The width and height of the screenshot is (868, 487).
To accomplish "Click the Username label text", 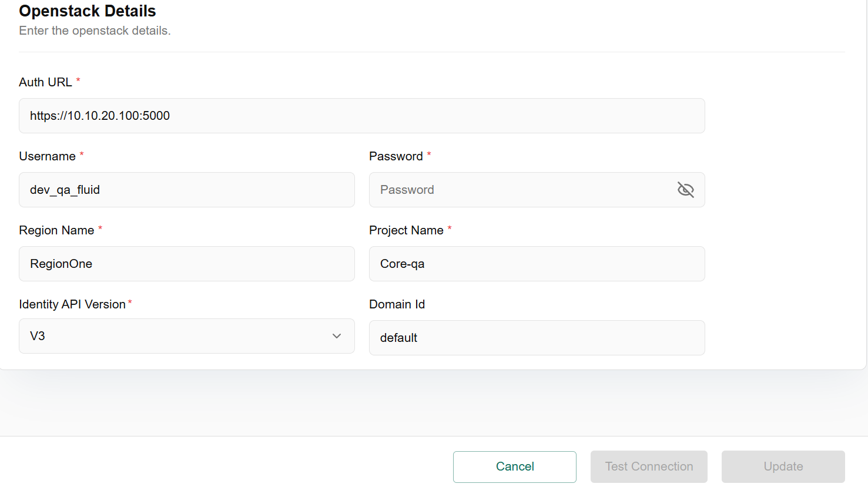I will tap(47, 156).
